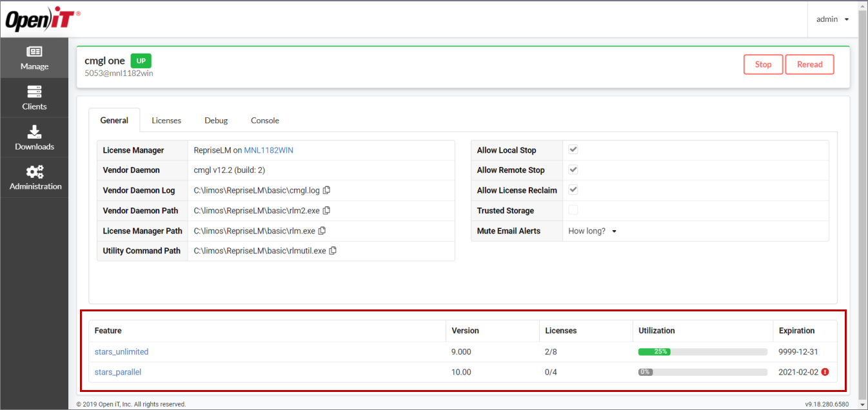The height and width of the screenshot is (410, 868).
Task: Switch to the Debug tab
Action: click(x=216, y=121)
